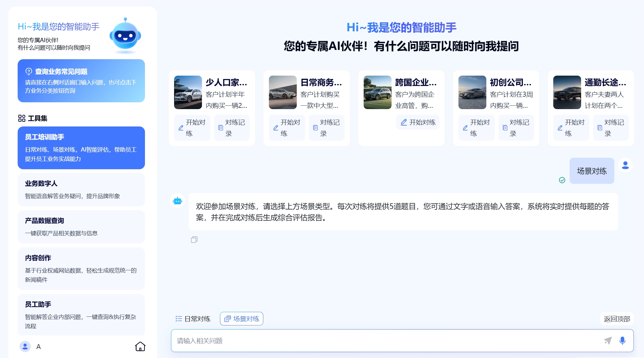Click the microphone voice input icon
The width and height of the screenshot is (644, 358).
(622, 341)
